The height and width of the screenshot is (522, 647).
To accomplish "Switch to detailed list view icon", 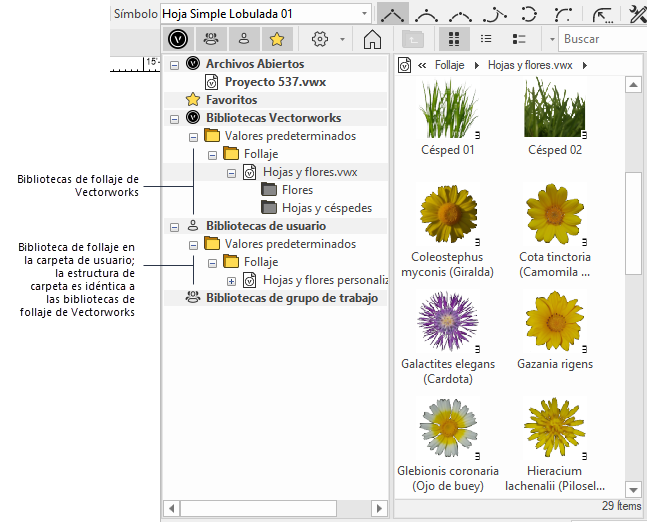I will [x=519, y=39].
